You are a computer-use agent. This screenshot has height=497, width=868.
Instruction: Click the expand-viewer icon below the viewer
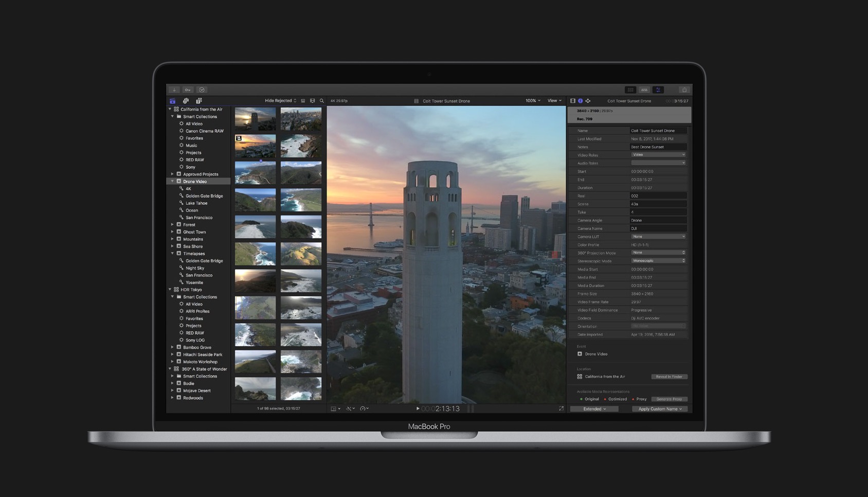[560, 408]
